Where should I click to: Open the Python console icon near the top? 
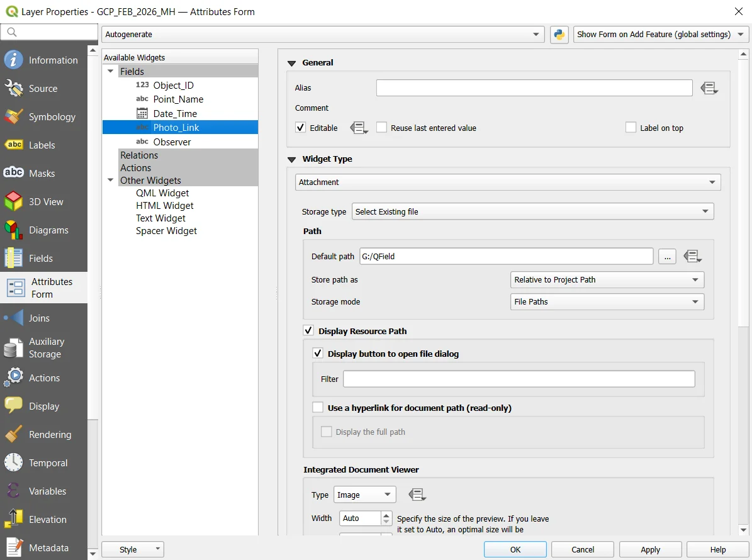pyautogui.click(x=559, y=35)
